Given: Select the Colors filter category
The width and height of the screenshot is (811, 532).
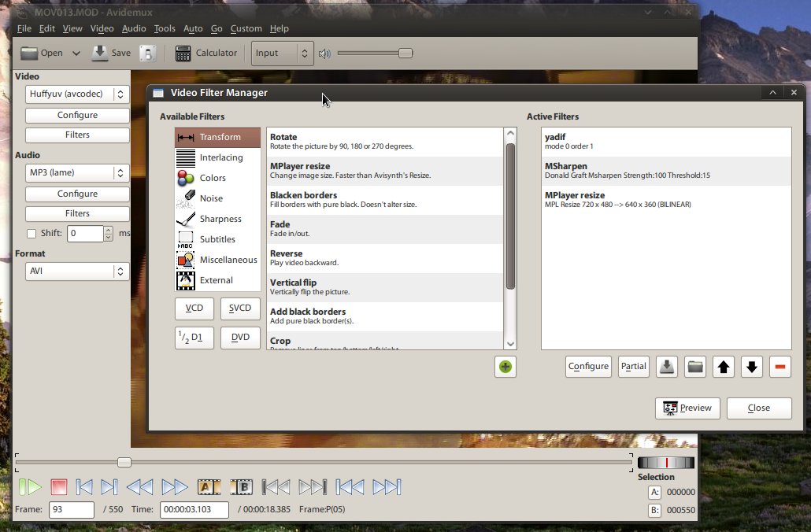Looking at the screenshot, I should pyautogui.click(x=218, y=178).
